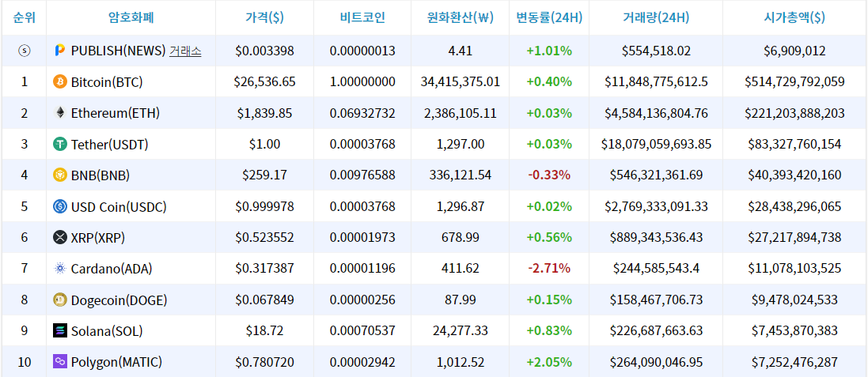Click the Solana logo icon
The image size is (868, 377).
click(x=60, y=330)
